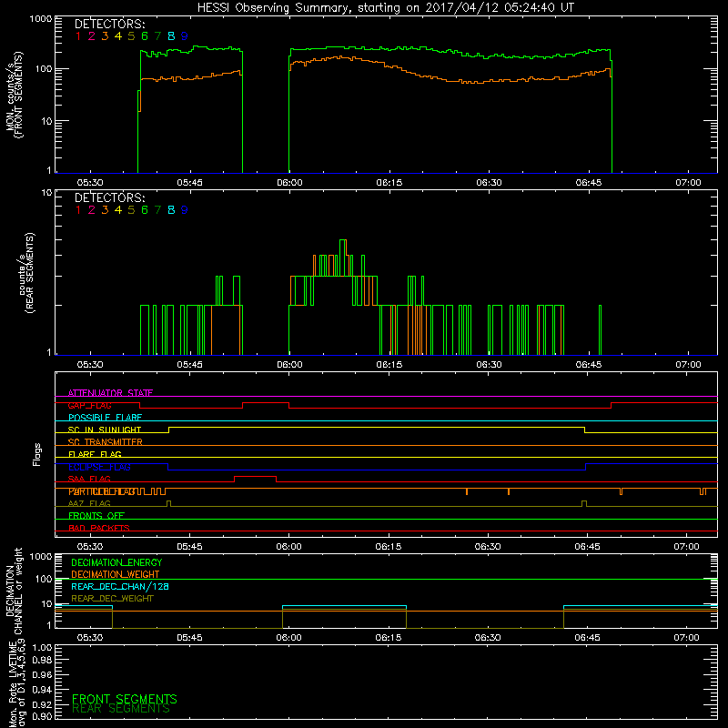728x728 pixels.
Task: Select the GAP_FLAG label
Action: click(89, 405)
